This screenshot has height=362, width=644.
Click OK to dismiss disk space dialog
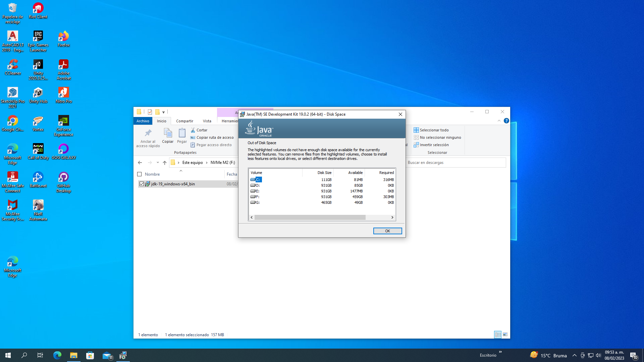387,231
